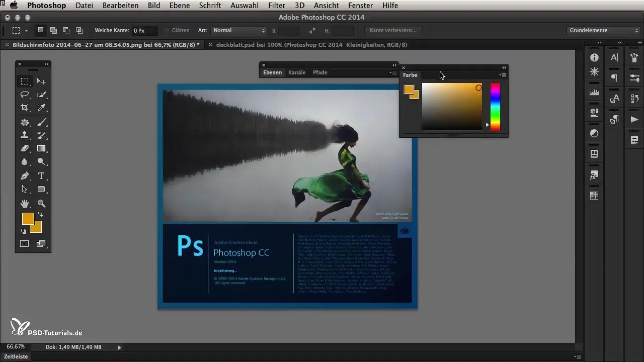Open the Brush Presets panel

click(x=634, y=78)
